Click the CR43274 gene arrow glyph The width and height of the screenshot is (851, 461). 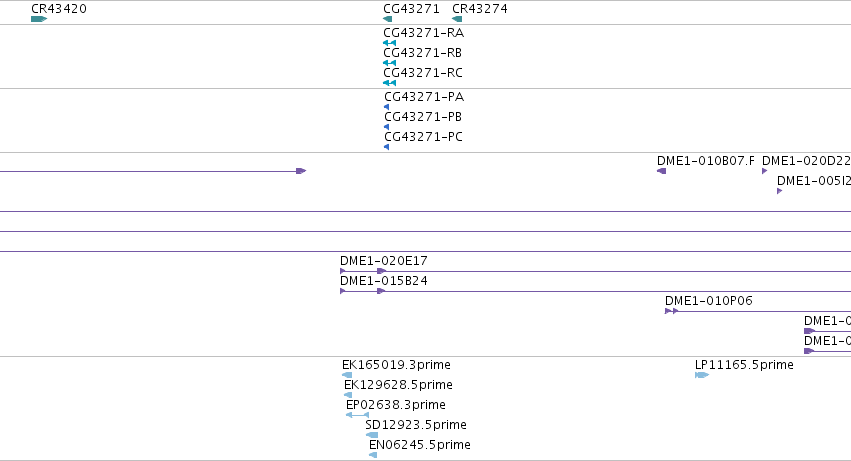(457, 19)
